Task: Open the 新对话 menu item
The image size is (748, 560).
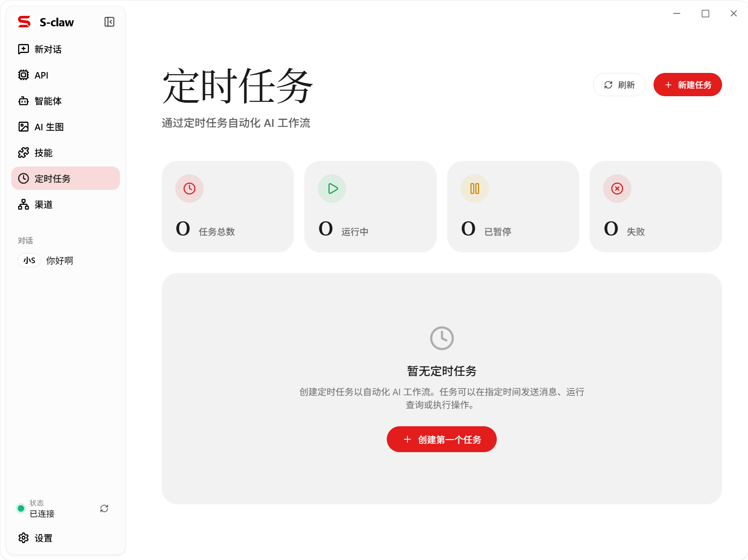Action: pos(66,49)
